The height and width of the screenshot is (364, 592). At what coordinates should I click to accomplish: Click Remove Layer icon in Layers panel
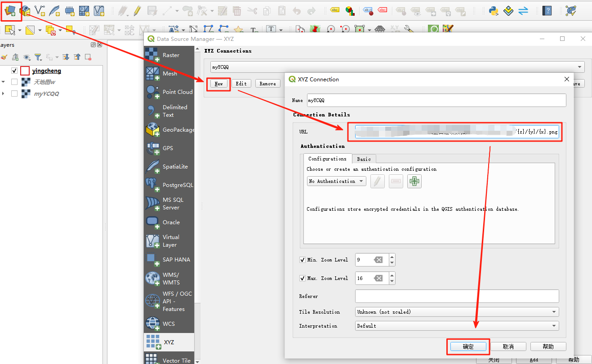click(x=88, y=57)
